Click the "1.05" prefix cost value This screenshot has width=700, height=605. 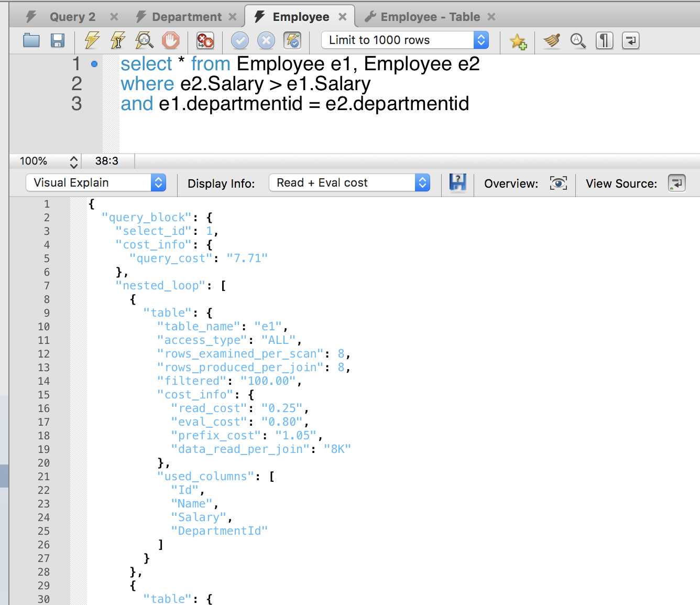pos(296,435)
